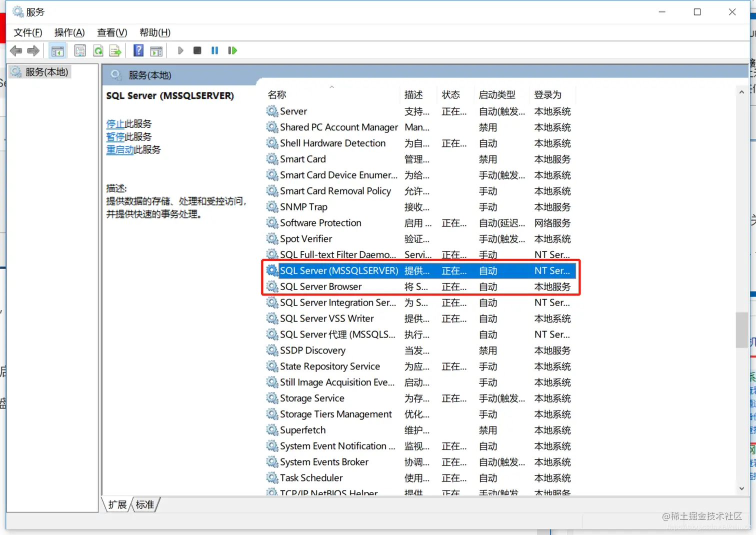The image size is (756, 535).
Task: Click 网络服务 logon of Software Protection
Action: coord(552,222)
